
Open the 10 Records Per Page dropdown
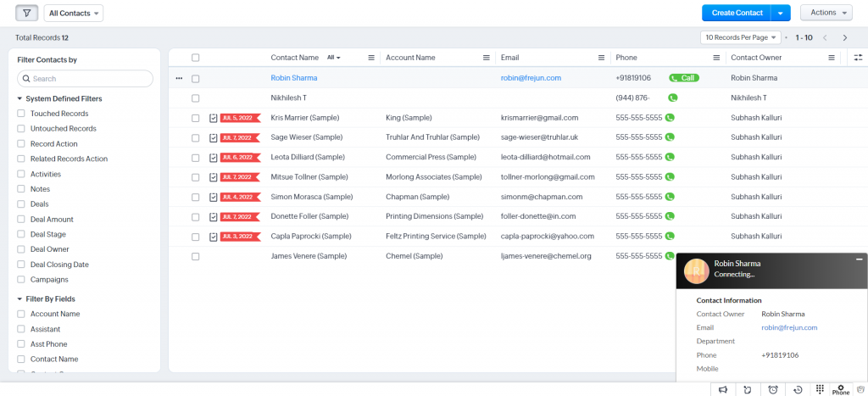click(741, 37)
